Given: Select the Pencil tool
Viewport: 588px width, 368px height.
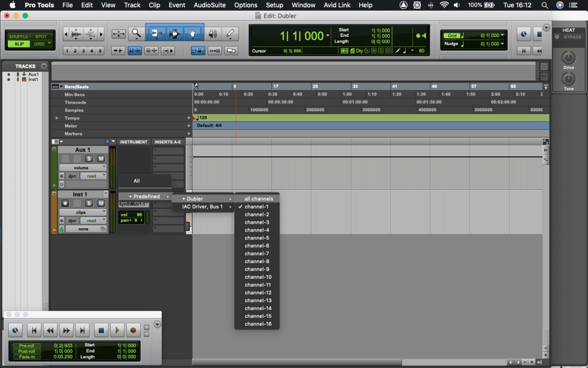Looking at the screenshot, I should (230, 34).
